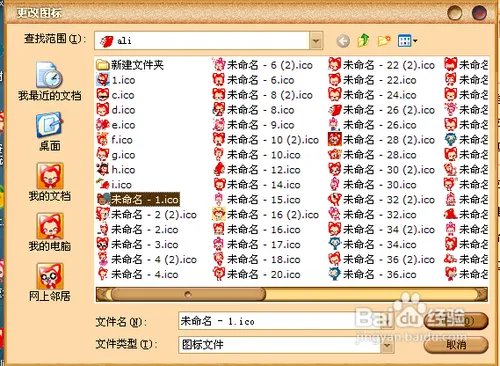Click the open button beside filename
Image resolution: width=500 pixels, height=366 pixels.
(x=456, y=321)
